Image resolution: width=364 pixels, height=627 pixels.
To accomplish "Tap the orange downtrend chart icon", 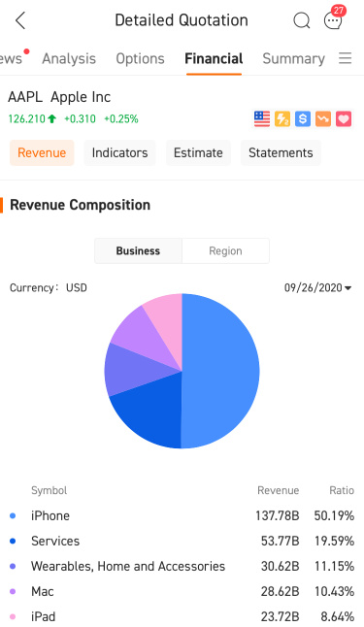I will [323, 118].
